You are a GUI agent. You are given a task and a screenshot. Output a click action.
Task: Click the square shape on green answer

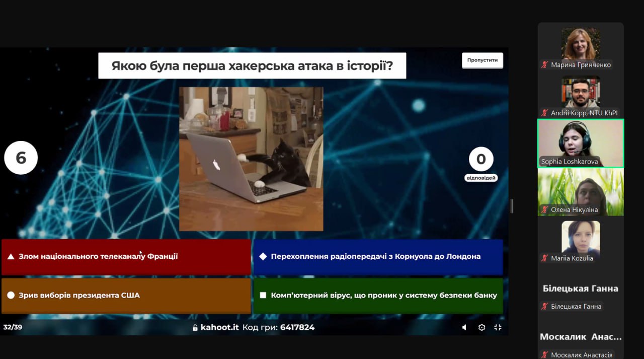tap(263, 296)
